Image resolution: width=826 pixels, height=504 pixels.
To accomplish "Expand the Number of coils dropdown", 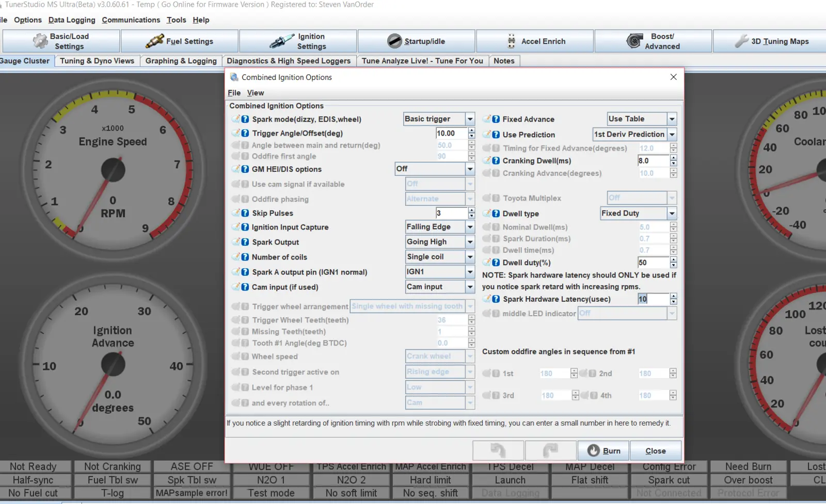I will 470,257.
